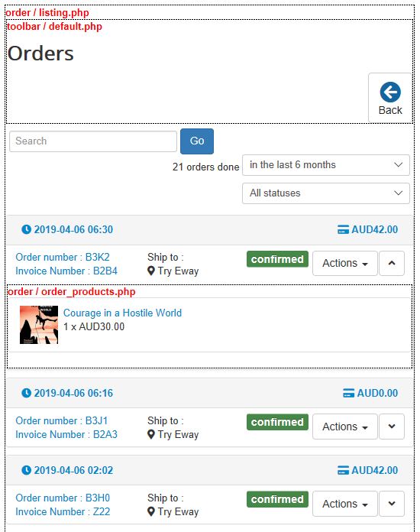The width and height of the screenshot is (420, 532).
Task: Expand products of order B3H0
Action: (392, 504)
